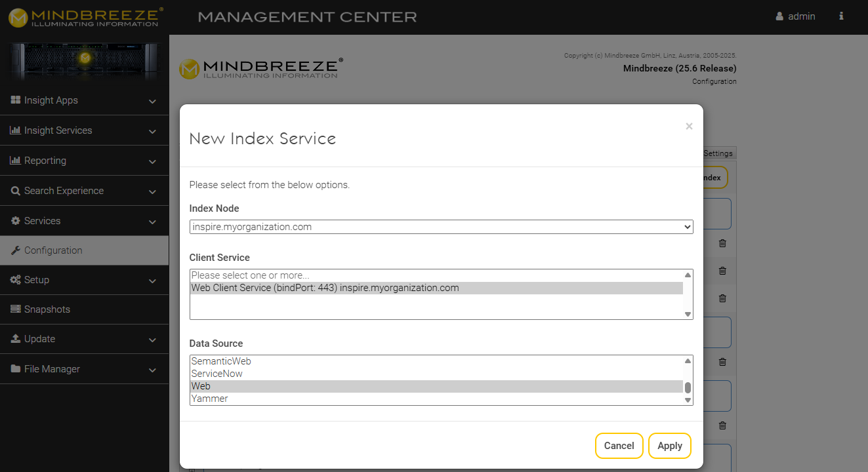Viewport: 868px width, 472px height.
Task: Expand the Insight Apps chevron
Action: pyautogui.click(x=152, y=102)
